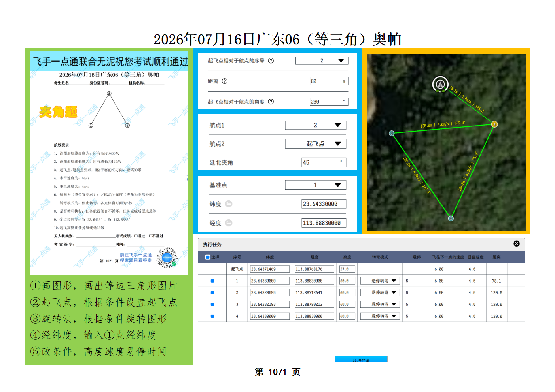Viewport: 555px width, 392px height.
Task: Click row 3 latitude 23.64232193
Action: click(x=270, y=305)
